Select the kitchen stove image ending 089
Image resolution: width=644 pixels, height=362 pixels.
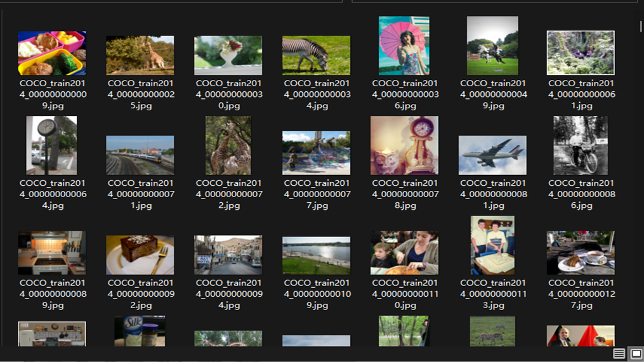(52, 252)
